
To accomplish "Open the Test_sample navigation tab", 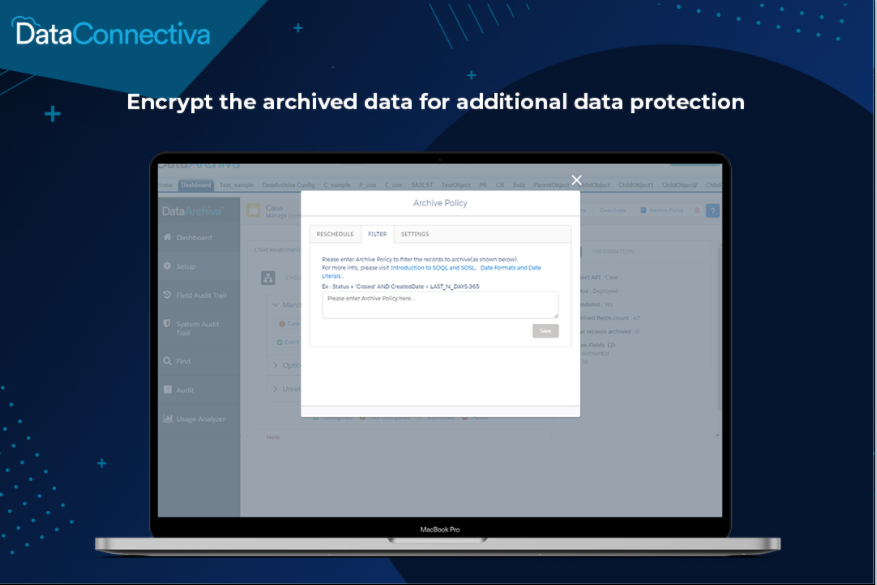I will coord(236,185).
